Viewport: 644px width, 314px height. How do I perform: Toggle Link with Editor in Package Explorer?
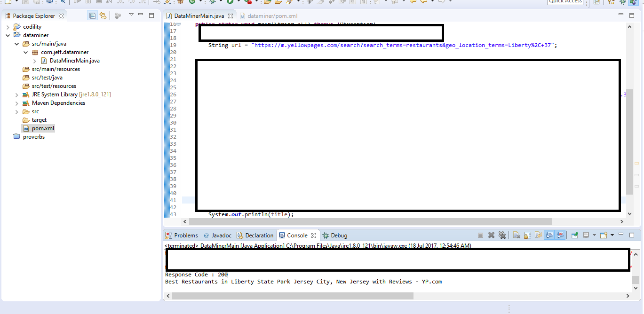pos(103,16)
